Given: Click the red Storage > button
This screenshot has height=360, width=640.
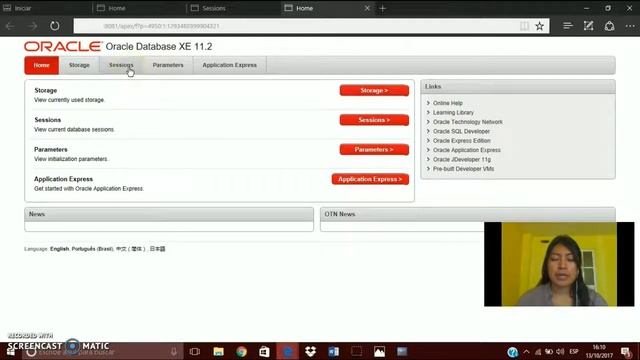Looking at the screenshot, I should click(x=374, y=90).
